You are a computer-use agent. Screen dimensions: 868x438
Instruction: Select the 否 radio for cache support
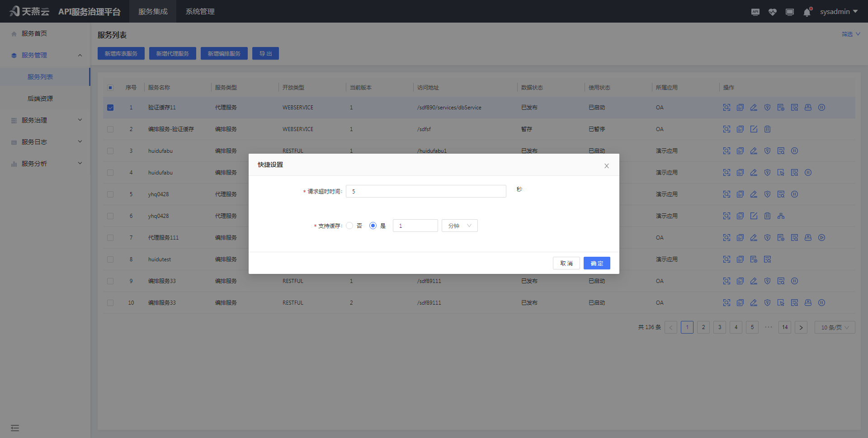coord(349,226)
